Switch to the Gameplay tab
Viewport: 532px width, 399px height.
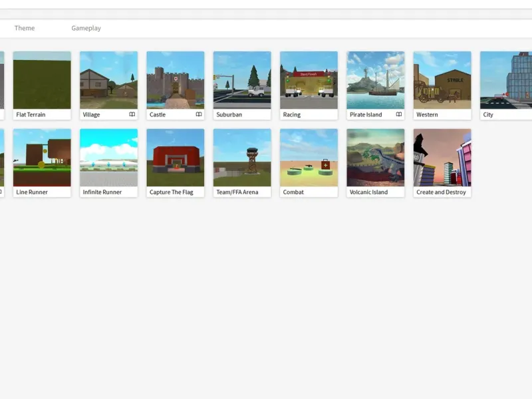86,28
